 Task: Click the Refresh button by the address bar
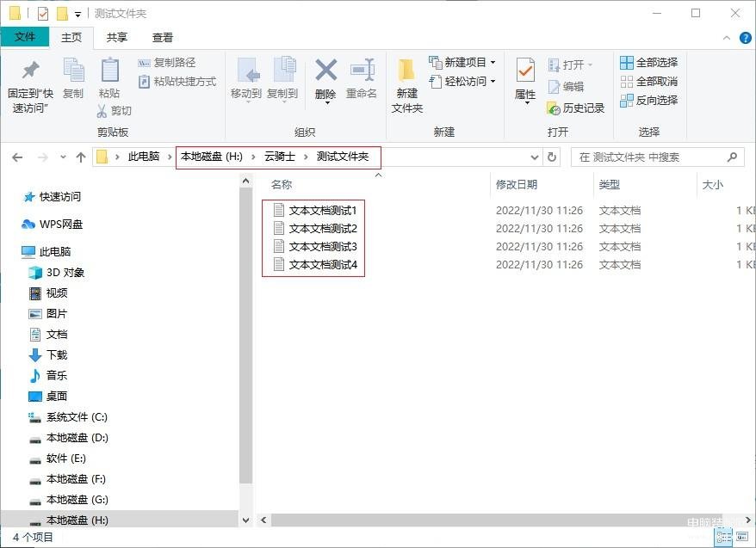tap(552, 157)
